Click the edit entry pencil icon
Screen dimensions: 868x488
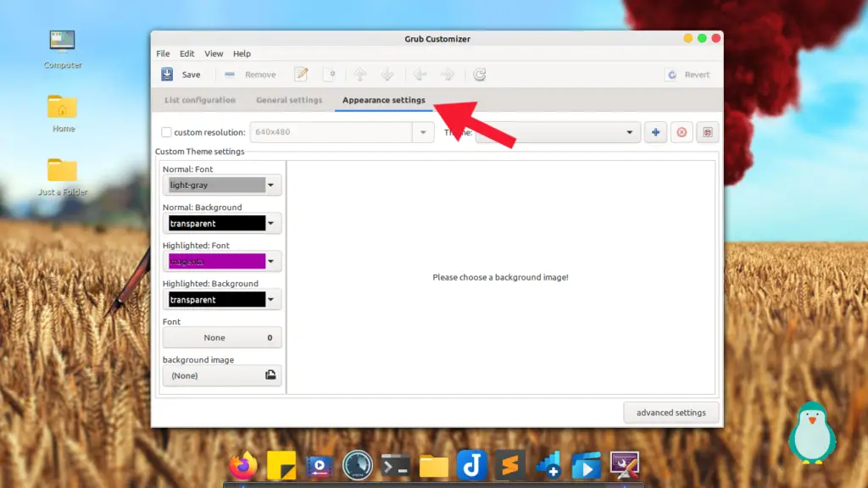[x=301, y=75]
